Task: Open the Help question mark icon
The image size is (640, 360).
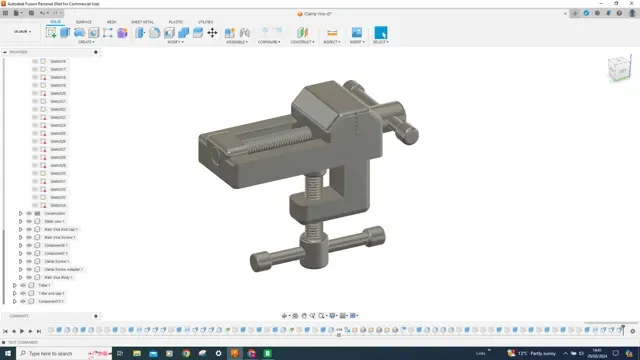Action: [619, 13]
